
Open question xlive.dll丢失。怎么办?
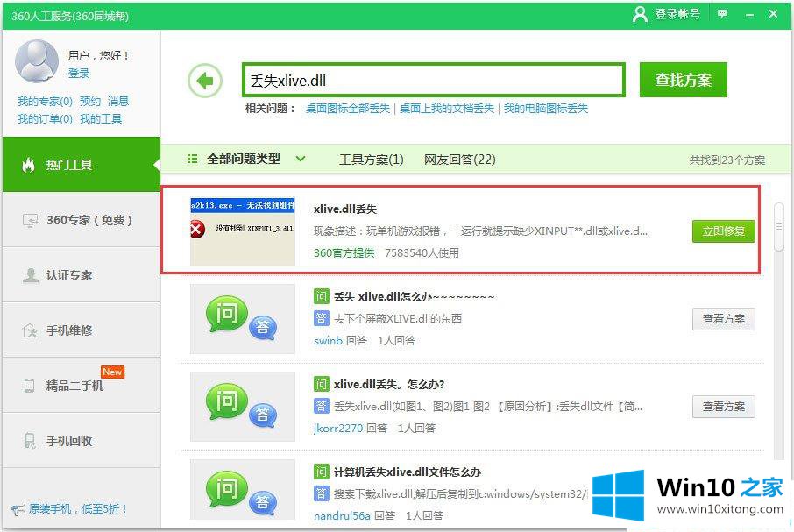389,384
